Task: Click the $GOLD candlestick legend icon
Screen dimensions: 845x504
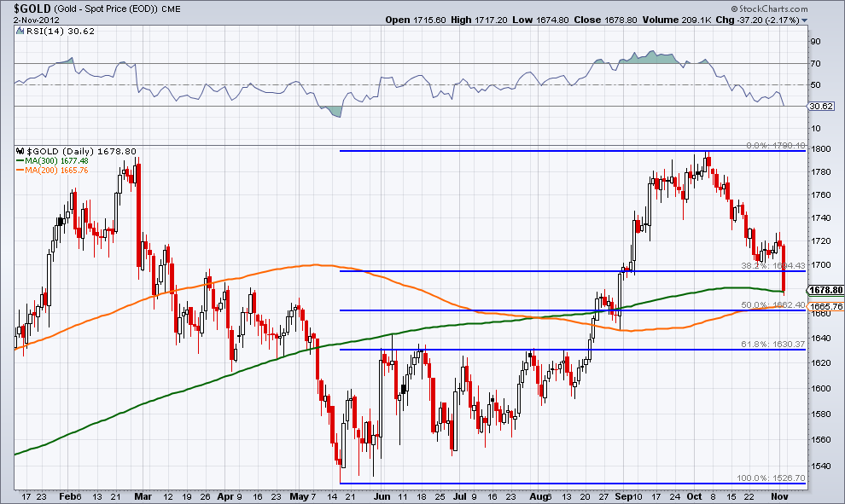Action: [x=19, y=151]
